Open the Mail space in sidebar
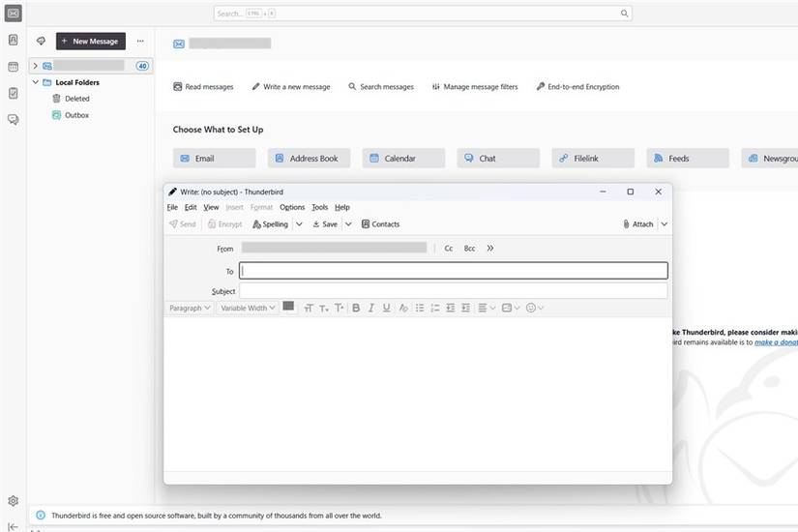This screenshot has width=798, height=532. click(x=14, y=14)
